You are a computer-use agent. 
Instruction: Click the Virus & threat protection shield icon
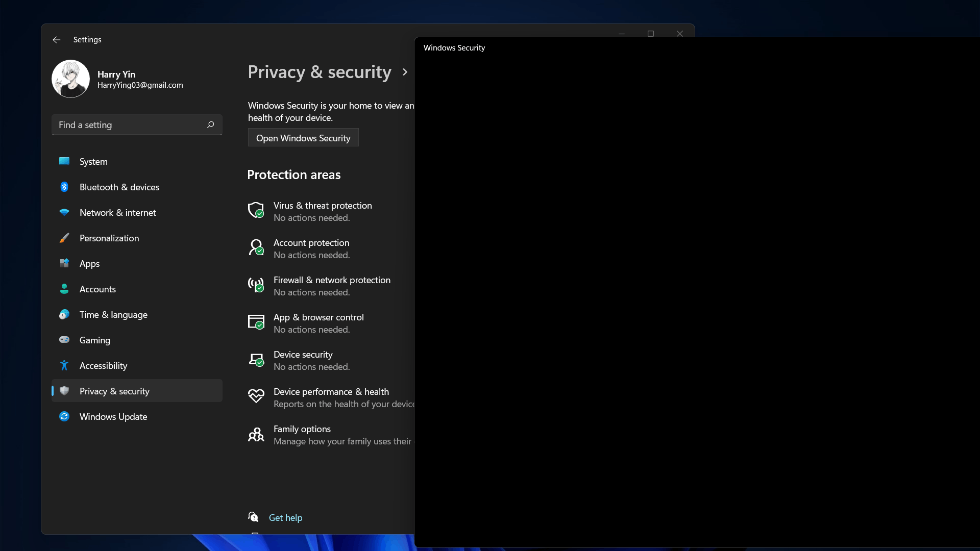click(x=256, y=210)
